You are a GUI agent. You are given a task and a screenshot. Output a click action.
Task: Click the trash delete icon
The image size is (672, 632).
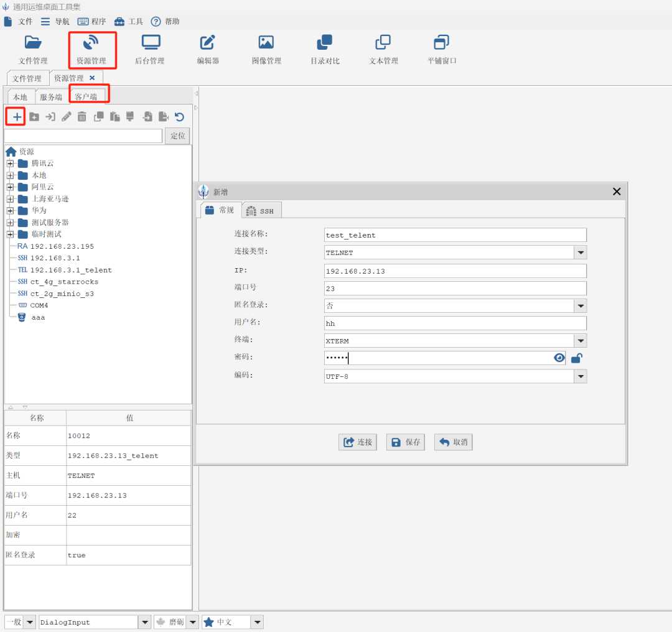[x=82, y=116]
